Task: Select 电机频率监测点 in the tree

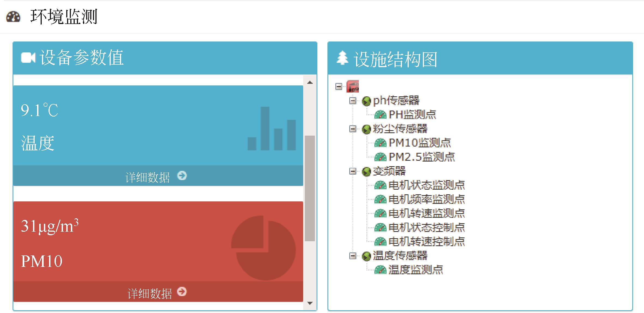Action: (426, 199)
